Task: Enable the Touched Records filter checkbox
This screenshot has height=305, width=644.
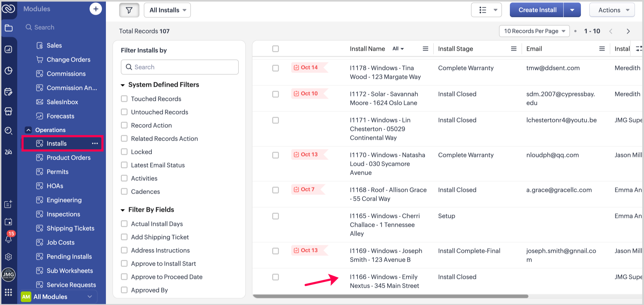Action: (x=124, y=99)
